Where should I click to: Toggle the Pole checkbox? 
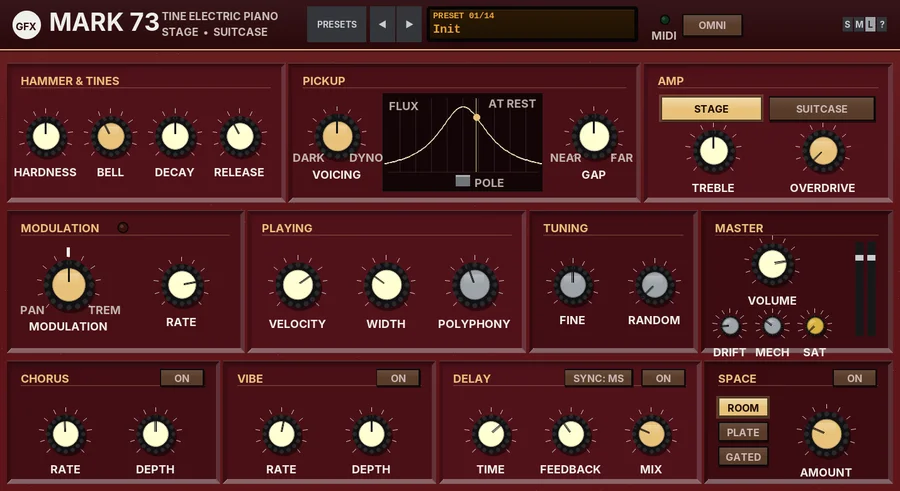pos(463,181)
